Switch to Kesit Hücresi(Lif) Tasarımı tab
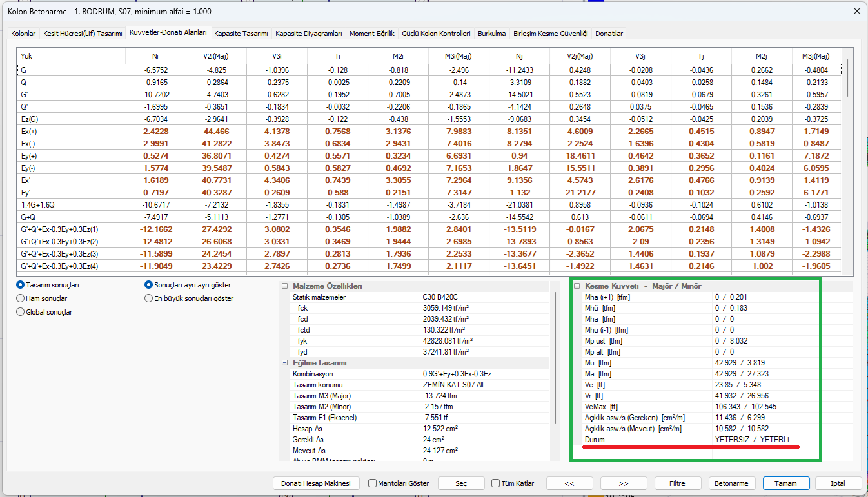This screenshot has height=497, width=868. [x=83, y=34]
